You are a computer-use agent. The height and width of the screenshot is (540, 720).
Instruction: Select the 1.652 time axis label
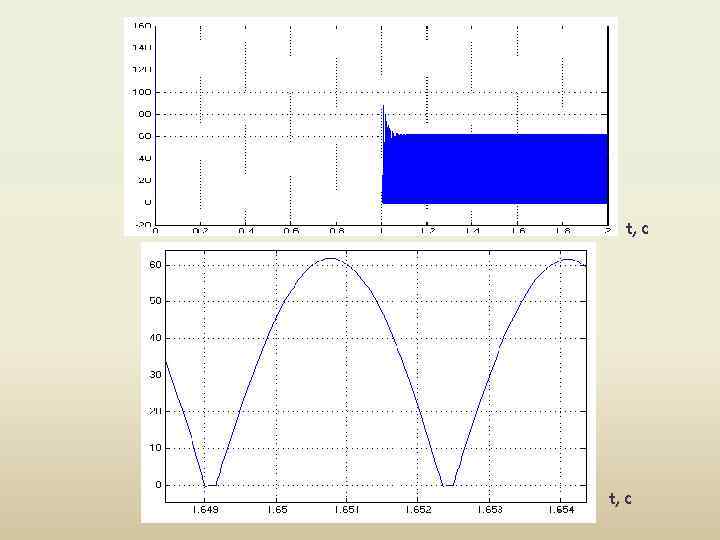pos(418,510)
